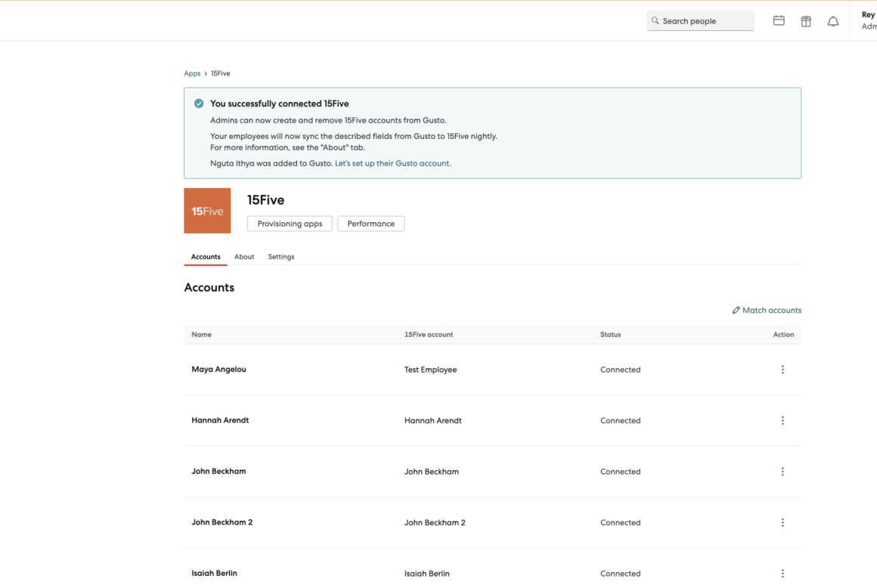
Task: Go back to Apps via breadcrumb
Action: [192, 73]
